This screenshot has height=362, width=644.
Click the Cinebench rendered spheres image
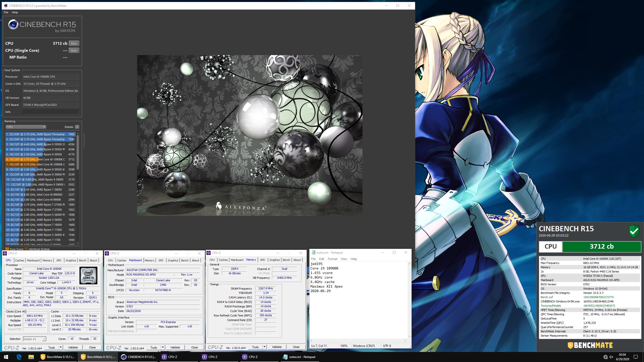(250, 135)
